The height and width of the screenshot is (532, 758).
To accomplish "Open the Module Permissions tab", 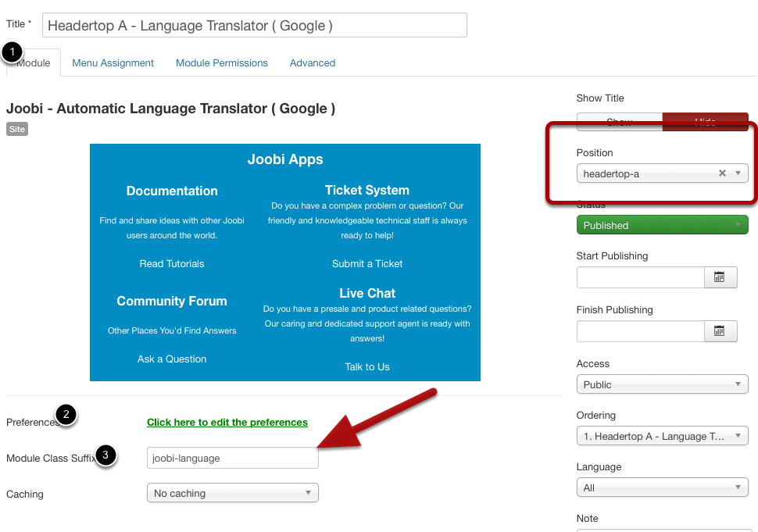I will point(221,62).
